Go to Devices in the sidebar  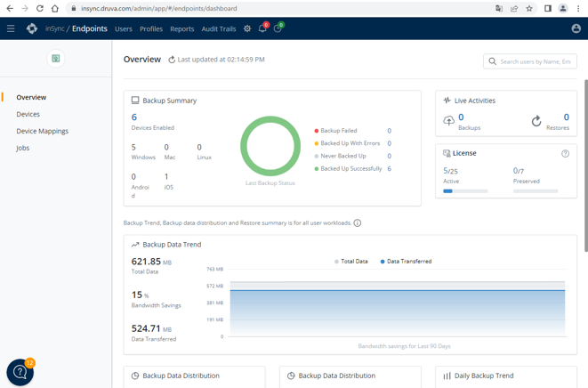(x=28, y=114)
